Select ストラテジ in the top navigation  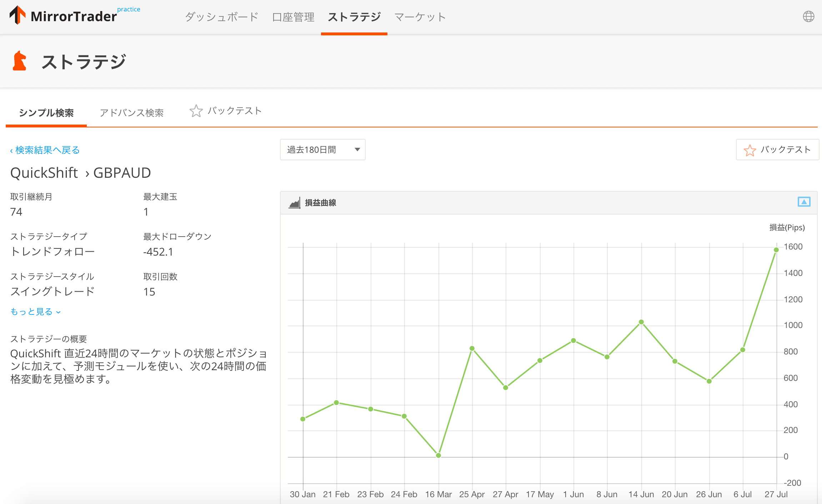[354, 17]
